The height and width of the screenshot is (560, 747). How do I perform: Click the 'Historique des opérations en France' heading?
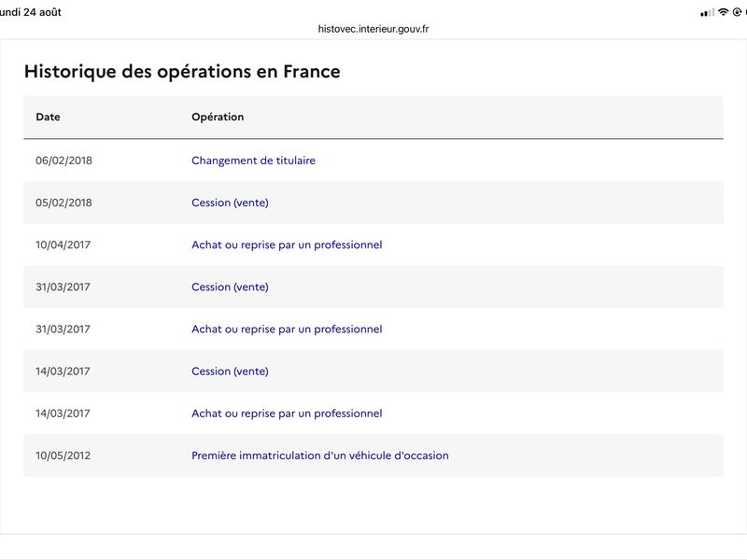182,72
